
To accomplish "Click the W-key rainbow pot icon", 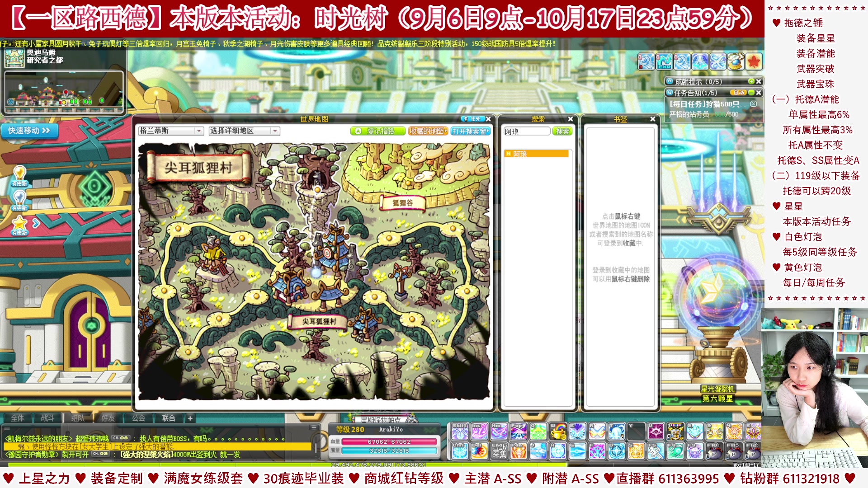I will point(558,431).
